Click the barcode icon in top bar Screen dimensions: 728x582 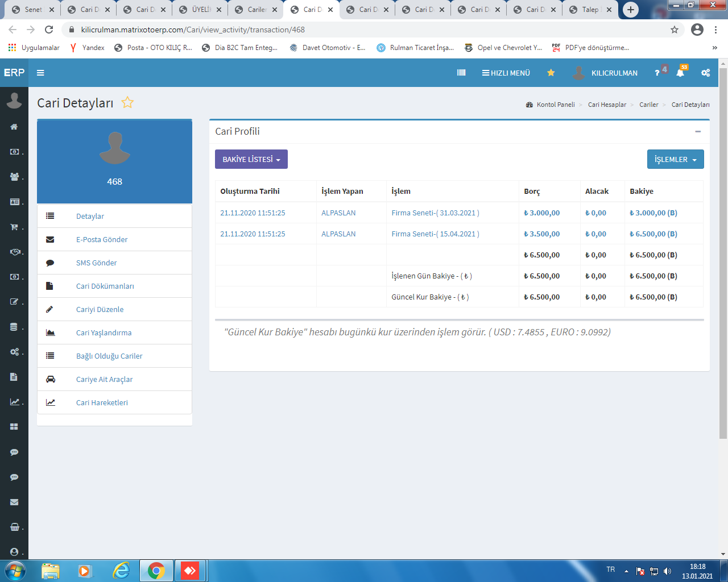pos(461,73)
